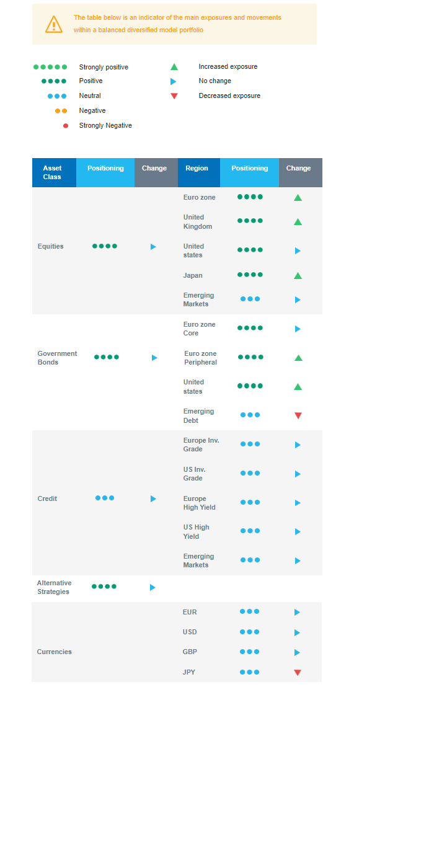This screenshot has height=868, width=434.
Task: Click the Europe High Yield region label
Action: [200, 503]
